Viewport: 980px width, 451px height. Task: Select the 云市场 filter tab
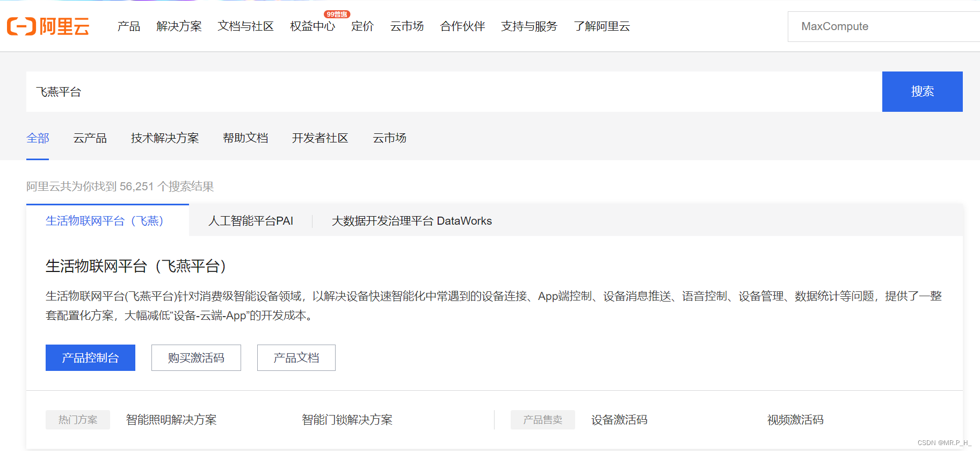tap(389, 138)
